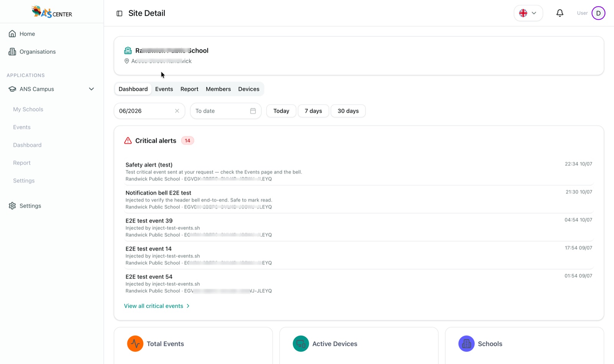Open the Members tab
614x364 pixels.
(x=218, y=89)
